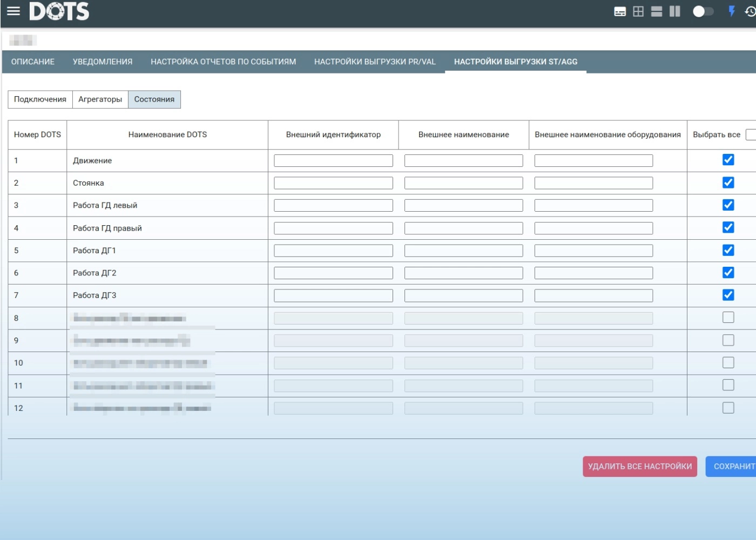The image size is (756, 540).
Task: Select the Агрегаторы sub-tab
Action: coord(100,99)
